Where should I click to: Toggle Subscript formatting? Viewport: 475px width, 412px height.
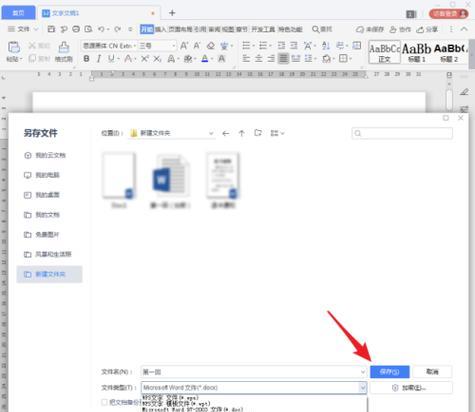click(x=157, y=59)
